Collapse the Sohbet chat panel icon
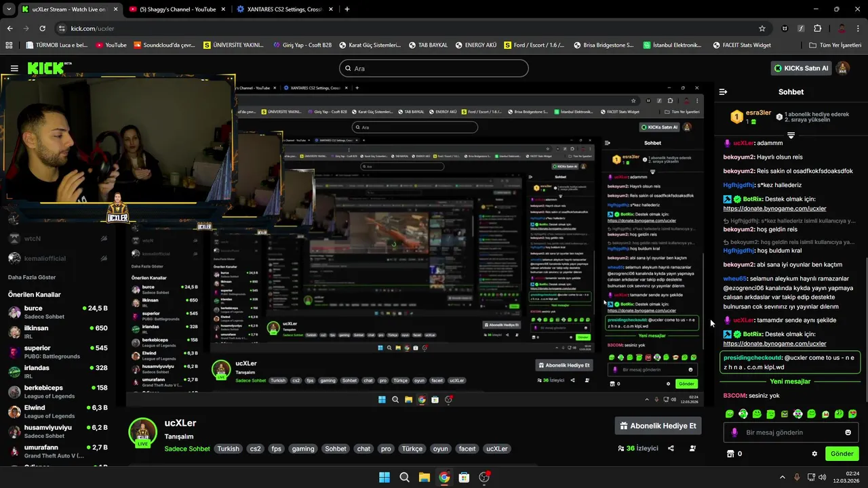 point(723,91)
